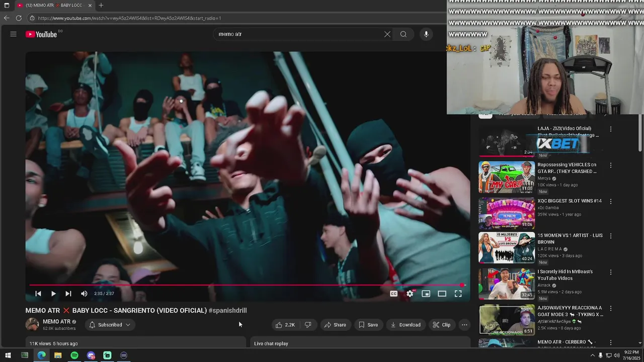Open LAJA - ZIZI video thumbnail

507,141
